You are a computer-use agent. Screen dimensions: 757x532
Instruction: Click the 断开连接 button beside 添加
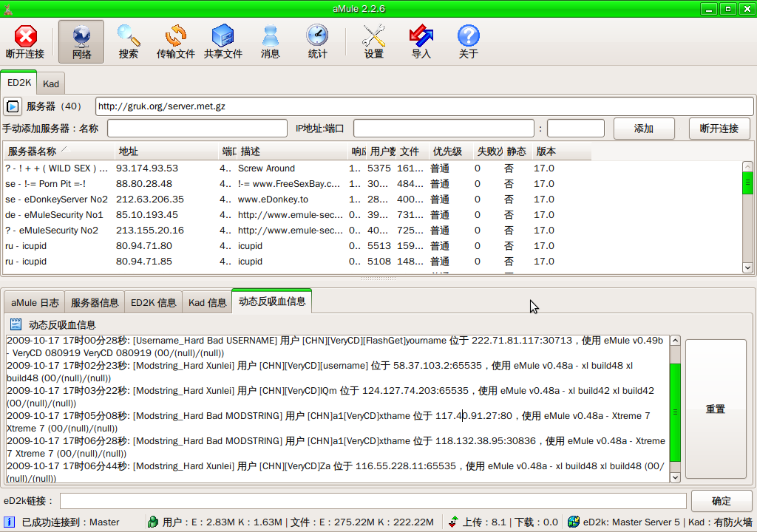click(719, 129)
